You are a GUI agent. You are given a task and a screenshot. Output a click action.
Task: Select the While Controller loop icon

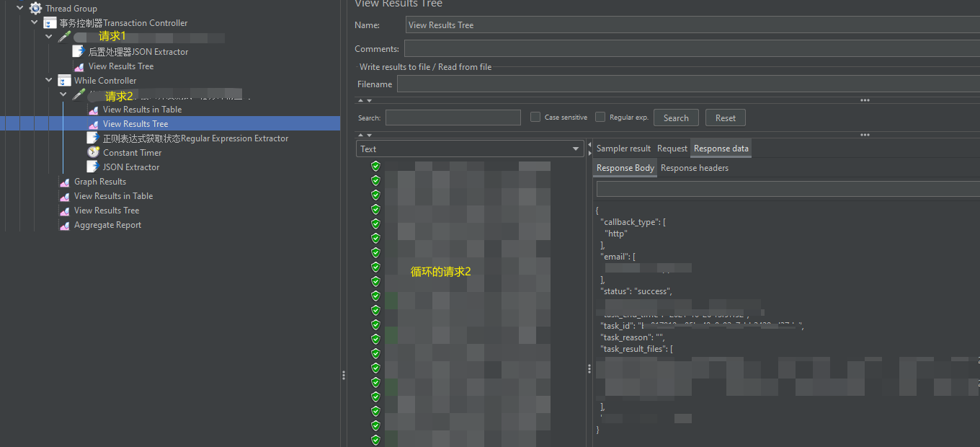pyautogui.click(x=65, y=81)
